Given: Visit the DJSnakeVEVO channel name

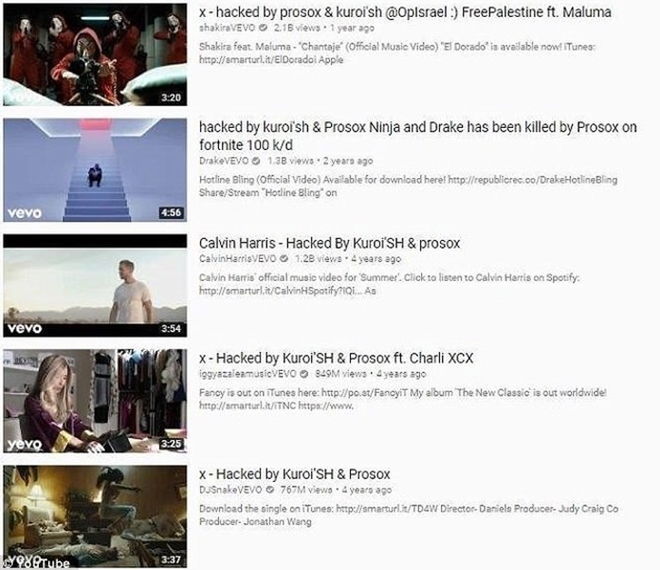Looking at the screenshot, I should [231, 490].
